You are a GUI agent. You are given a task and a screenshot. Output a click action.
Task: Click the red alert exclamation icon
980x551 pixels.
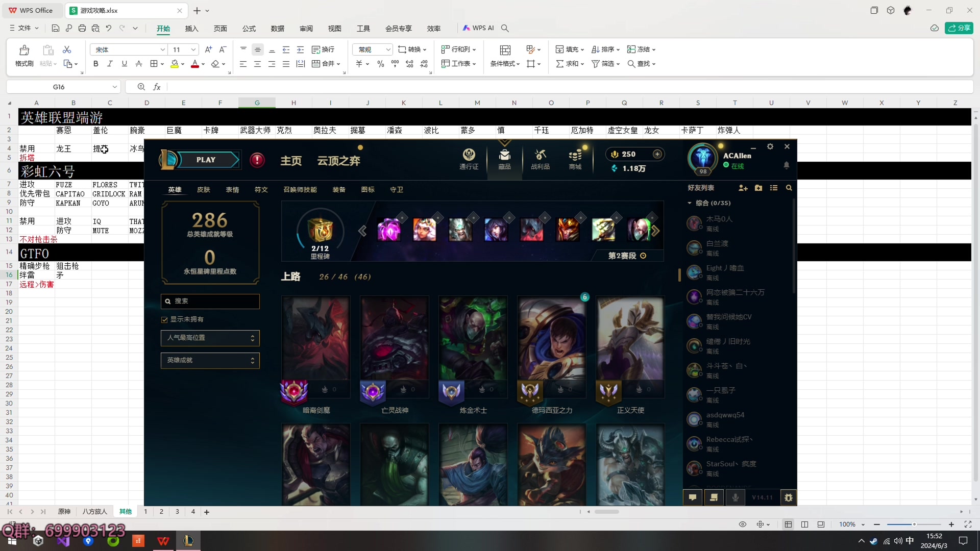[257, 160]
